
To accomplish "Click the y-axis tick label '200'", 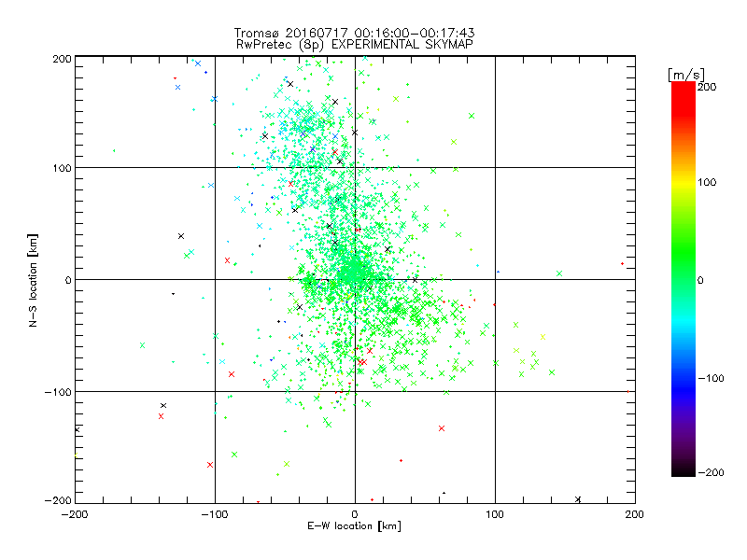I will [62, 59].
